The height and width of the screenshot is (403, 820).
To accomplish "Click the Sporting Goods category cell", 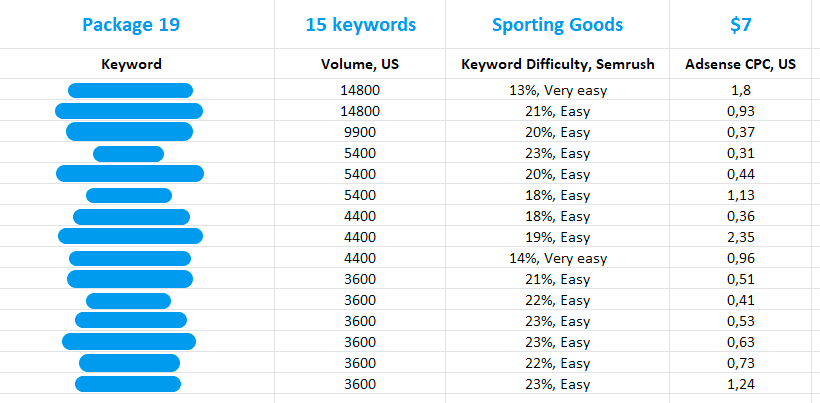I will (558, 25).
